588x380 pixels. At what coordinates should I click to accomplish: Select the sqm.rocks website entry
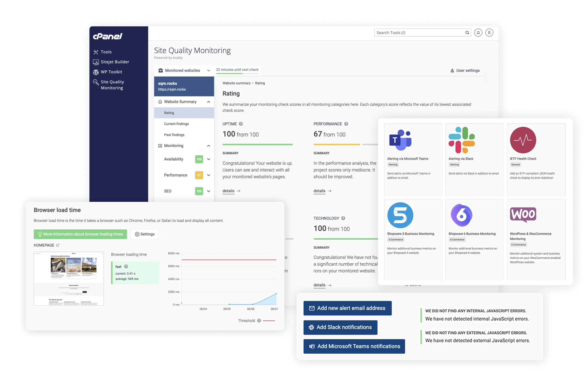pos(184,86)
